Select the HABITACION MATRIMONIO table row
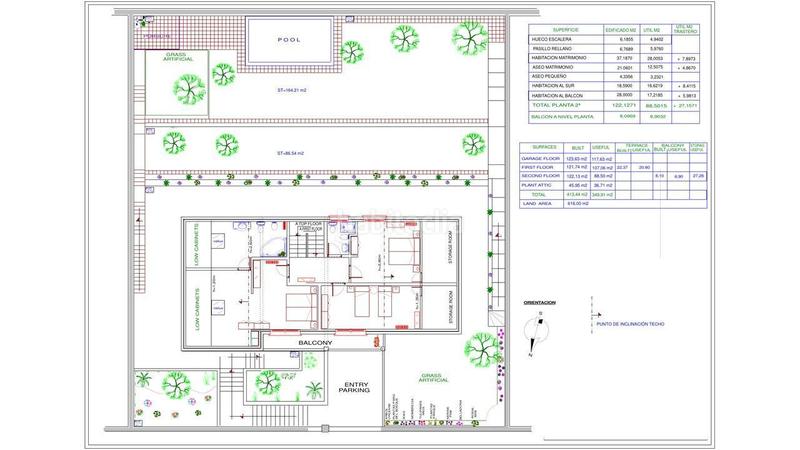 (x=613, y=58)
